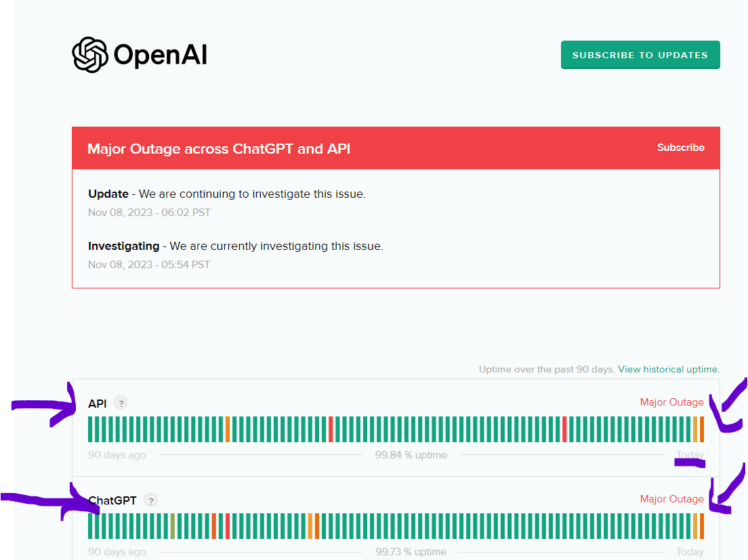Click the rightmost orange bar in the API uptime chart

702,429
